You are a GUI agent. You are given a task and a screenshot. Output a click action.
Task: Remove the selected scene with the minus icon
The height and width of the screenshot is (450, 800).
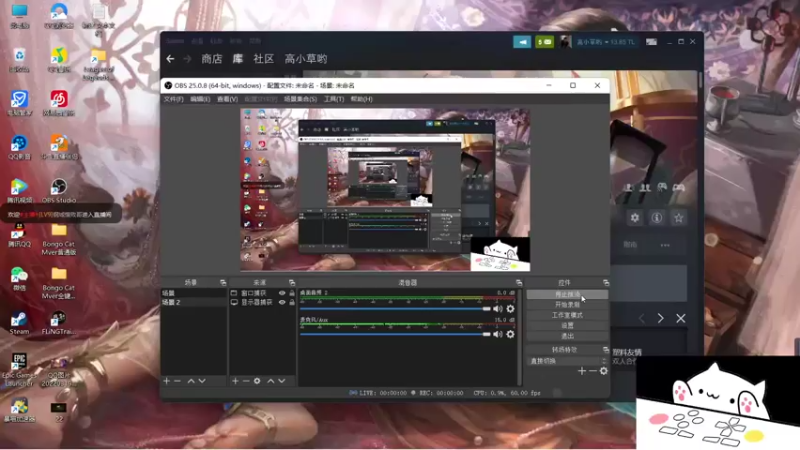[178, 381]
